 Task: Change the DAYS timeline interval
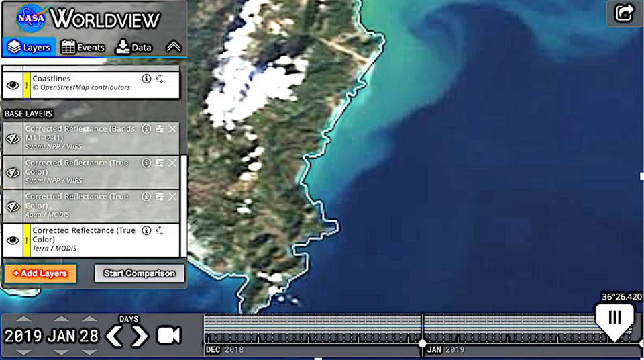tap(129, 319)
